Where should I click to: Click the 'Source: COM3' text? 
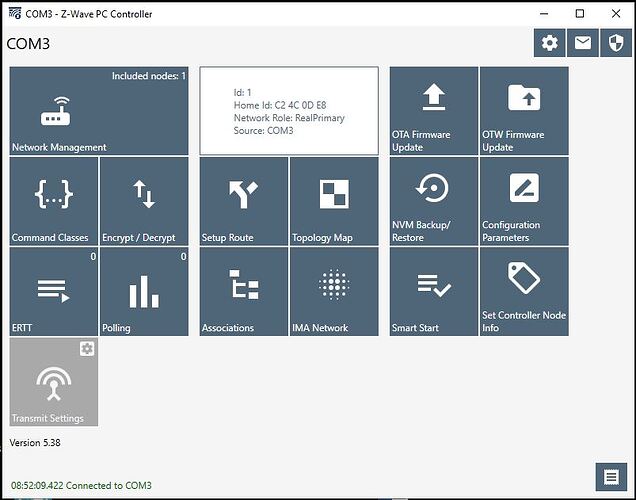click(263, 131)
